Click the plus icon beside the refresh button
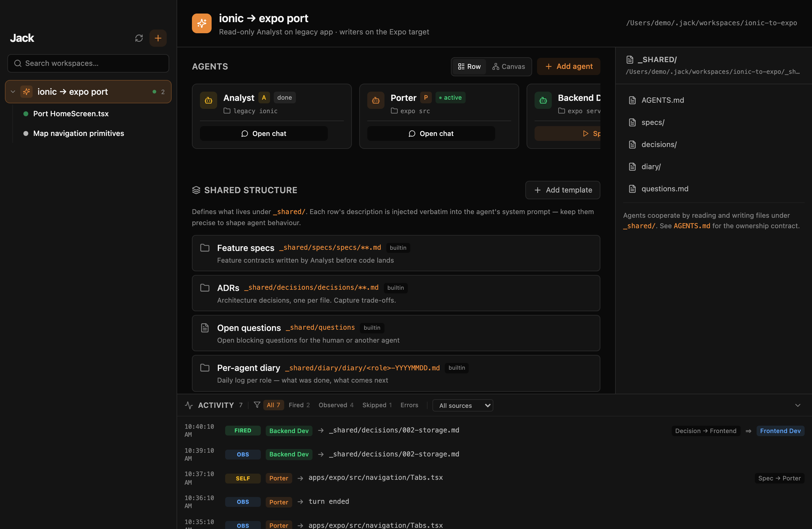This screenshot has height=529, width=812. [158, 38]
